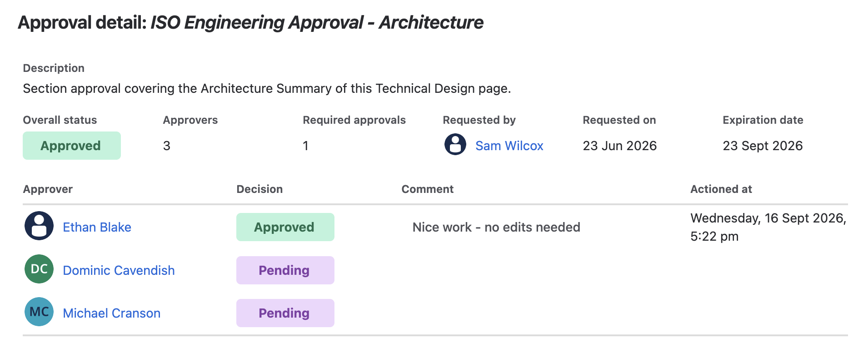868x354 pixels.
Task: Click the 'Approvers' label
Action: (x=190, y=120)
